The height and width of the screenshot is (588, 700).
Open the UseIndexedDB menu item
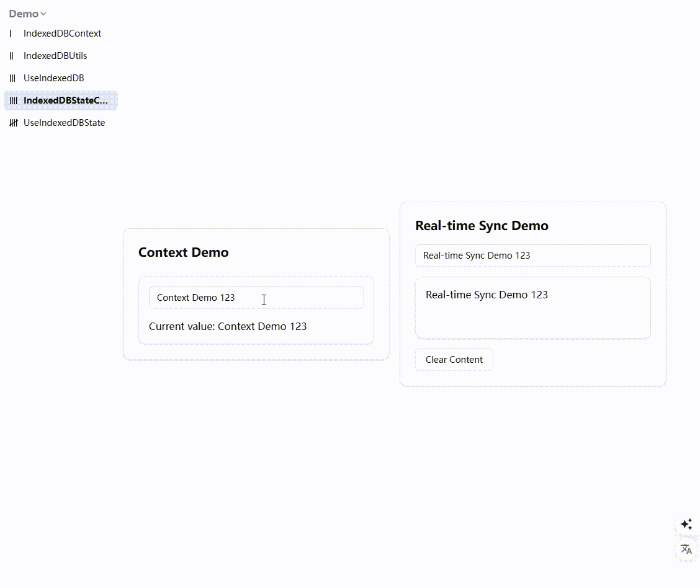pos(61,78)
